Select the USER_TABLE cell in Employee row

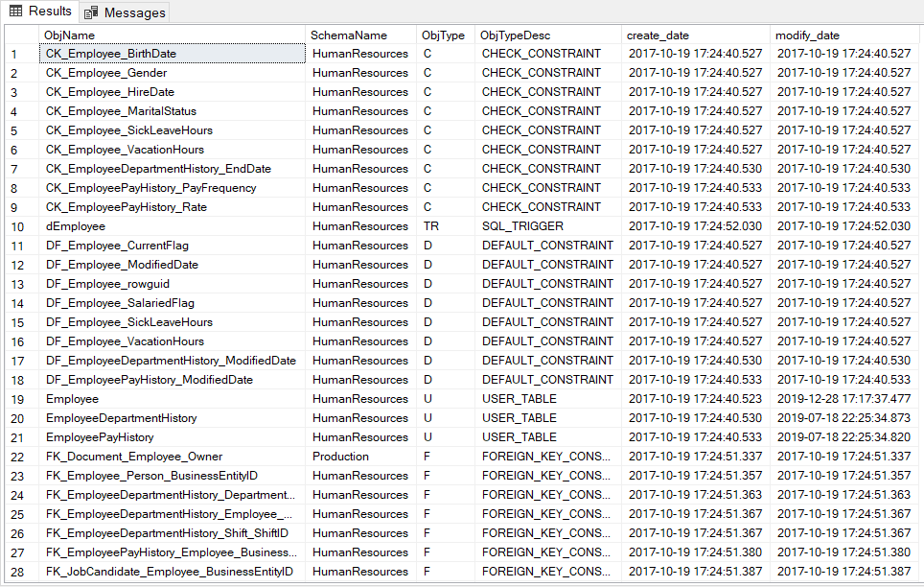[x=548, y=399]
